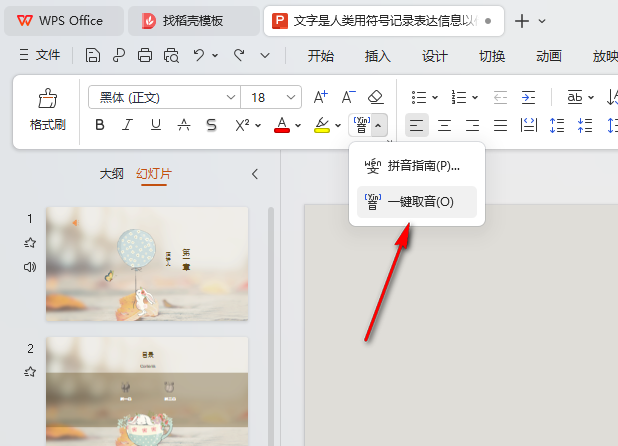Select slide 2 thumbnail
Viewport: 618px width, 446px height.
147,391
